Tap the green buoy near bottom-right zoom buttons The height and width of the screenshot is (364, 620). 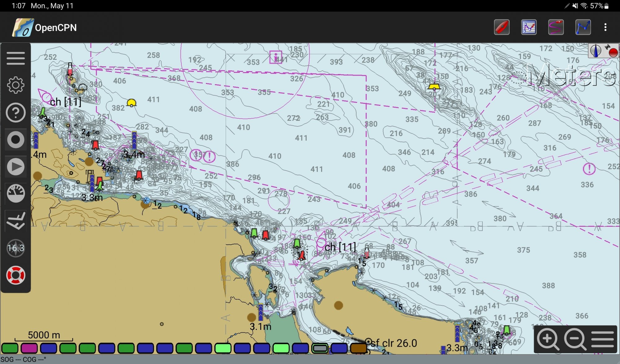(507, 330)
